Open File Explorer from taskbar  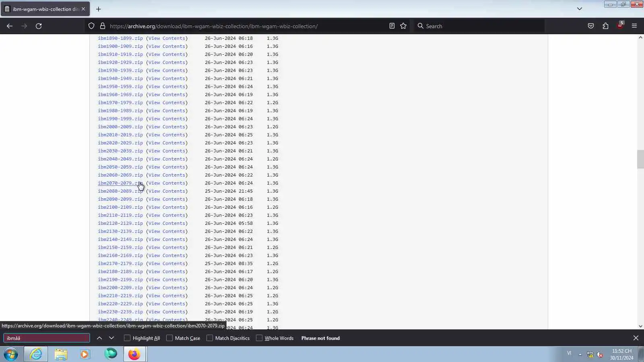pyautogui.click(x=61, y=354)
